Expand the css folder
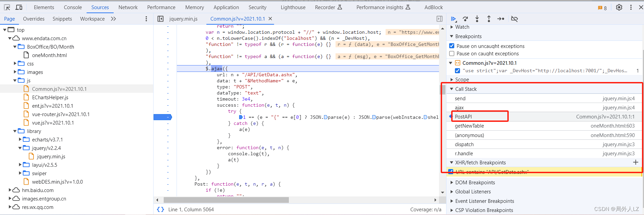Viewport: 644px width, 215px height. (15, 63)
